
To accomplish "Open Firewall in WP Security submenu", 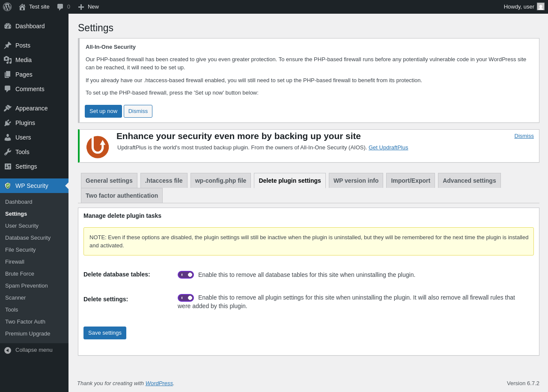I will point(15,262).
